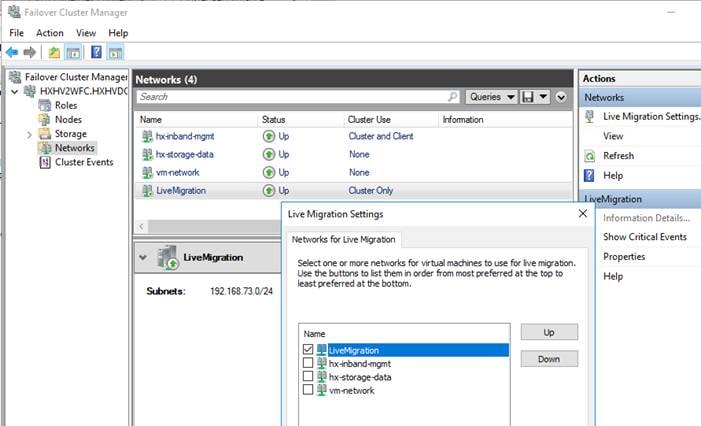Click the Up one level toolbar icon
This screenshot has width=701, height=426.
[x=54, y=52]
